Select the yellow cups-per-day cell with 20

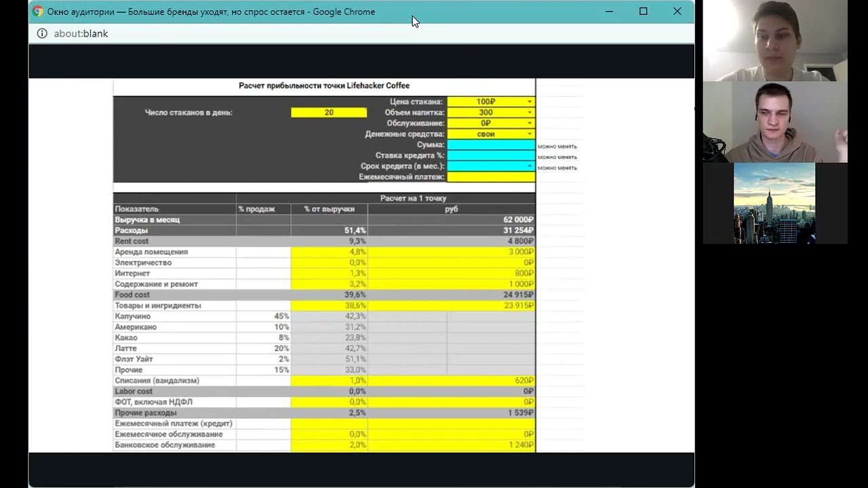329,113
